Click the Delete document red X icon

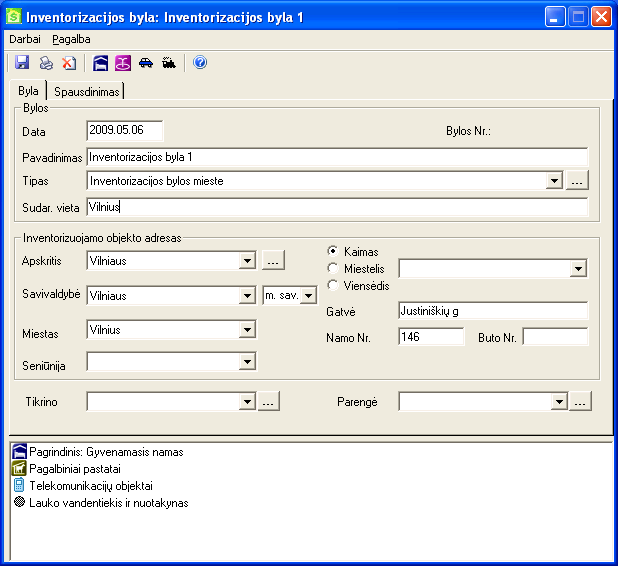[x=69, y=63]
